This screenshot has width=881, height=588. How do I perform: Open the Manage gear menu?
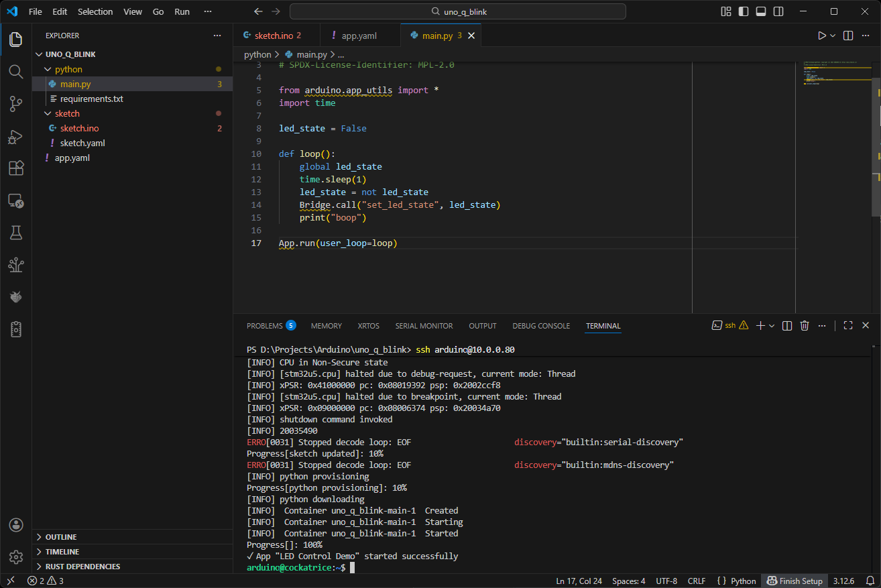pos(16,557)
